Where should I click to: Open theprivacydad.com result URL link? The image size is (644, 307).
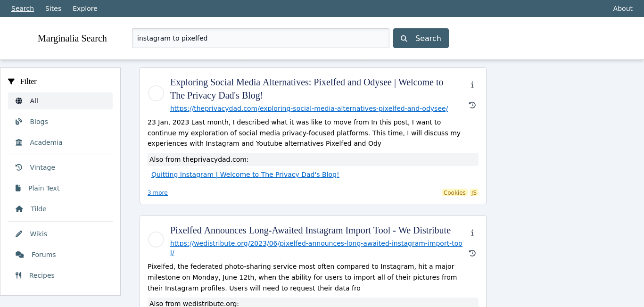coord(309,108)
